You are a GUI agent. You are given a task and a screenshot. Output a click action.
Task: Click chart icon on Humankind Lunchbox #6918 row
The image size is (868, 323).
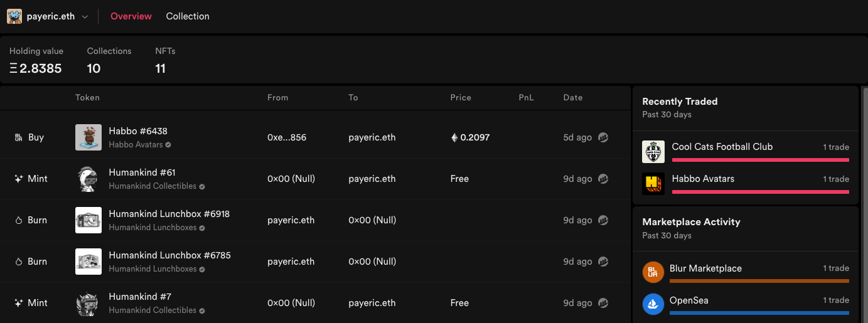pos(603,220)
